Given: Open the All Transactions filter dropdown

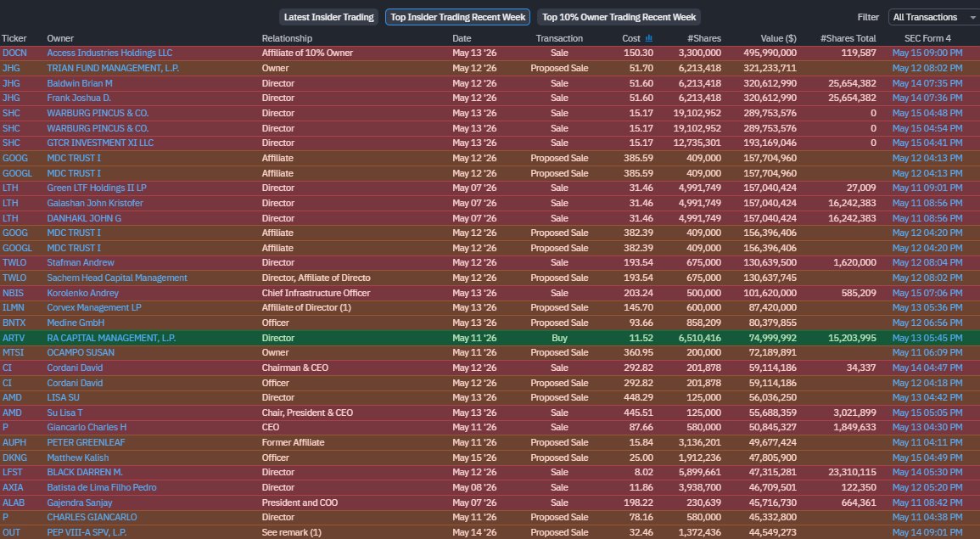Looking at the screenshot, I should click(x=933, y=17).
